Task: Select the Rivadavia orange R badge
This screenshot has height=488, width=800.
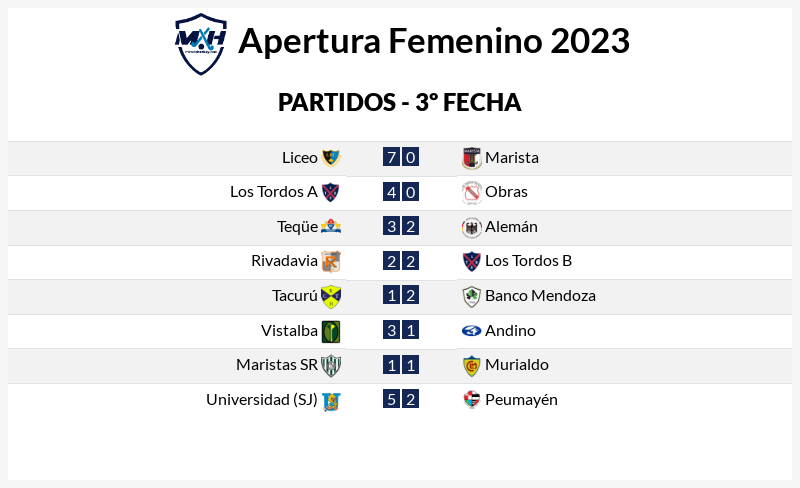Action: click(x=331, y=261)
